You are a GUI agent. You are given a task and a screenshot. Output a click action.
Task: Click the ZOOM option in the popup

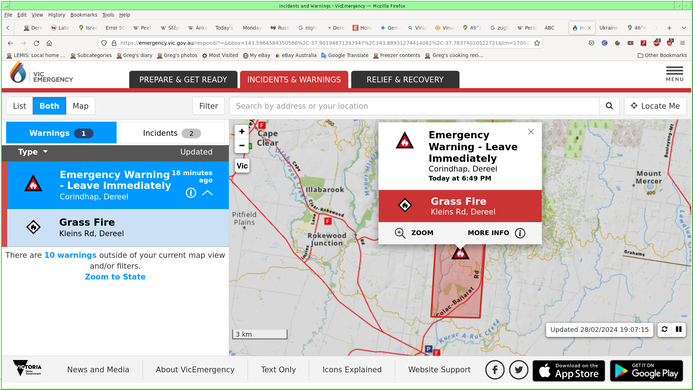click(x=414, y=233)
